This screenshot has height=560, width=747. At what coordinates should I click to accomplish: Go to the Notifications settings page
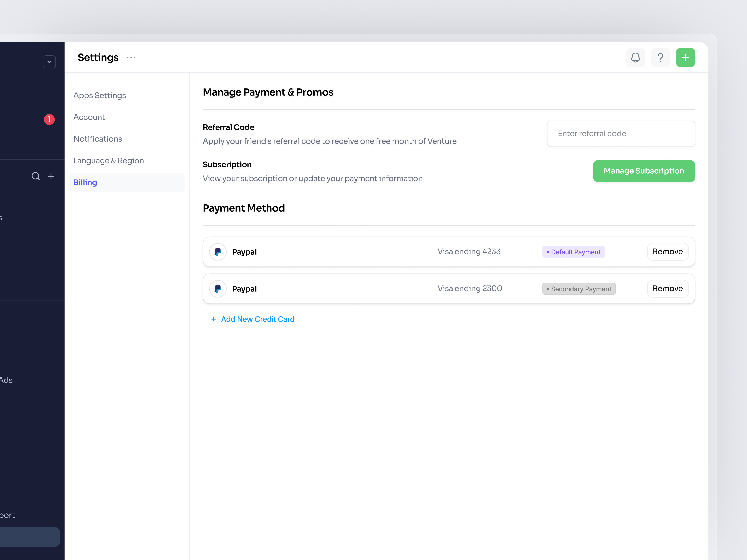[x=98, y=139]
